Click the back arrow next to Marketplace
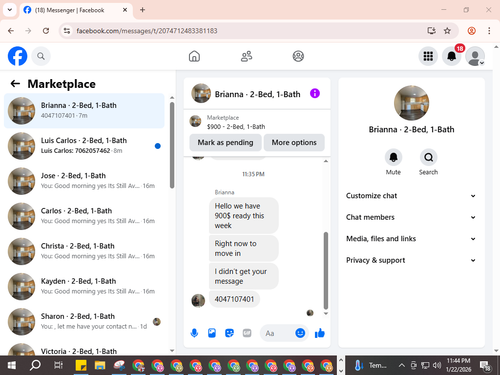This screenshot has height=375, width=500. [x=15, y=84]
